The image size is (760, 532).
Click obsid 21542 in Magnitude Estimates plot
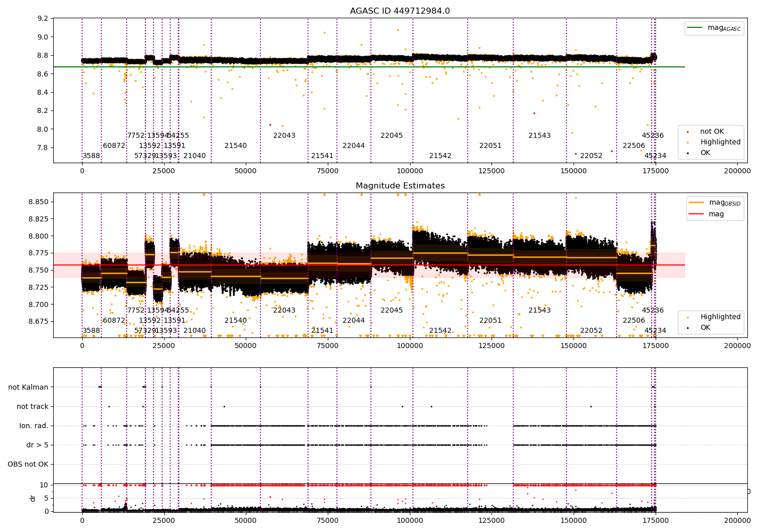[440, 331]
